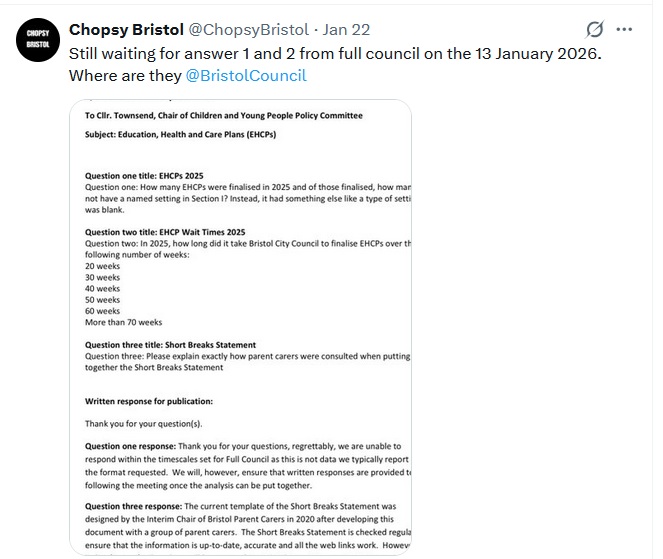The width and height of the screenshot is (663, 559).
Task: Click the '20 weeks' line in the document
Action: tap(102, 266)
